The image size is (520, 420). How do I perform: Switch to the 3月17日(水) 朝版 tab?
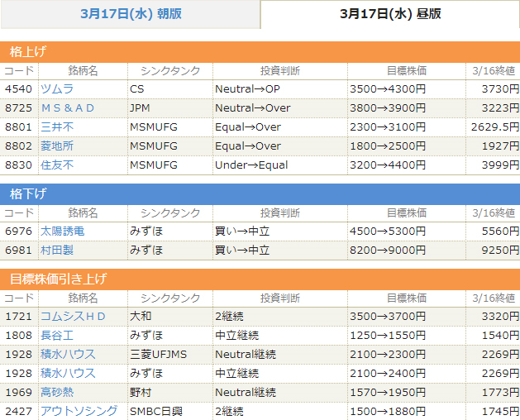(x=131, y=14)
